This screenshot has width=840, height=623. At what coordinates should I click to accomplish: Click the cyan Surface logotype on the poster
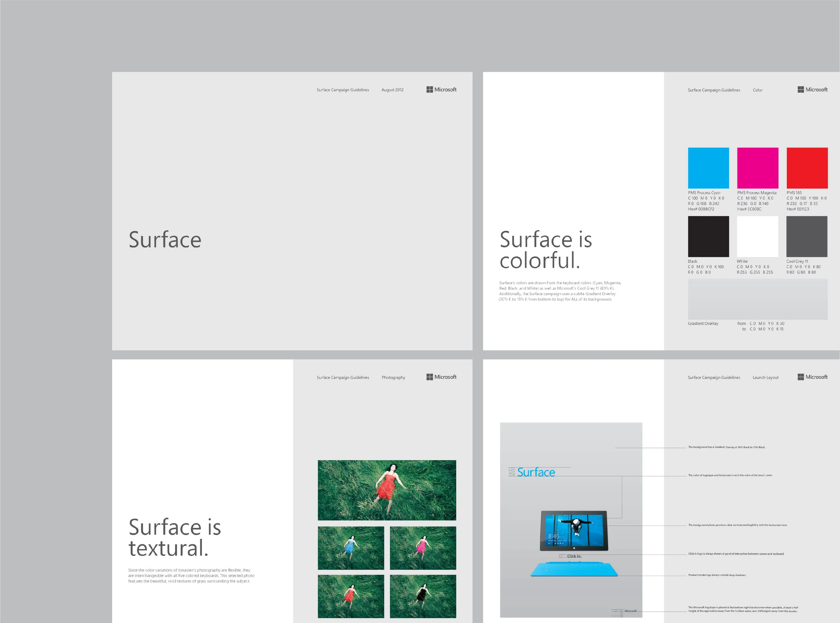pos(536,472)
